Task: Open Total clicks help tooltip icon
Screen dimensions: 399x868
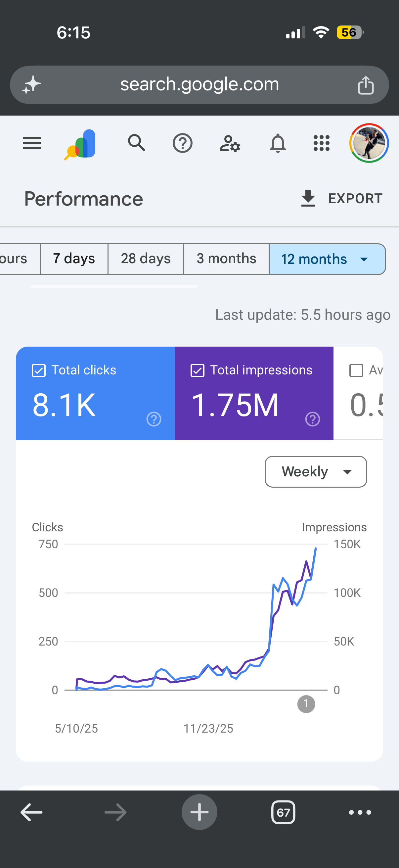Action: point(154,419)
